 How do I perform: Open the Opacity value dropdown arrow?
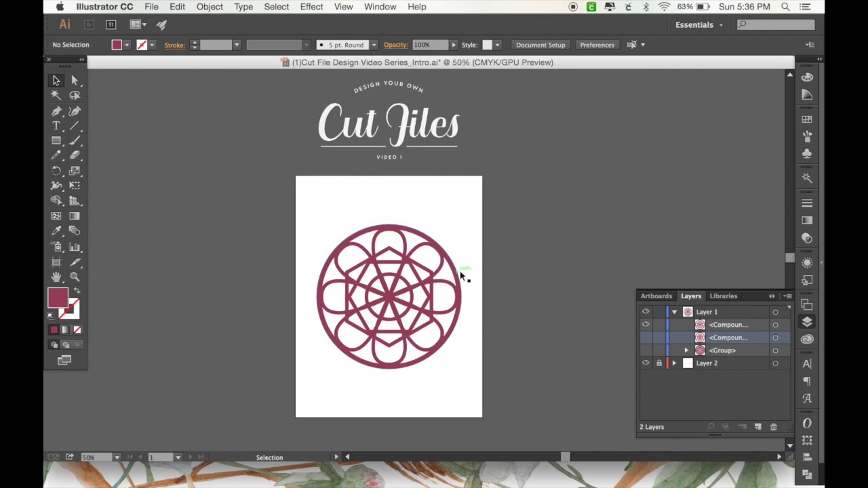454,45
